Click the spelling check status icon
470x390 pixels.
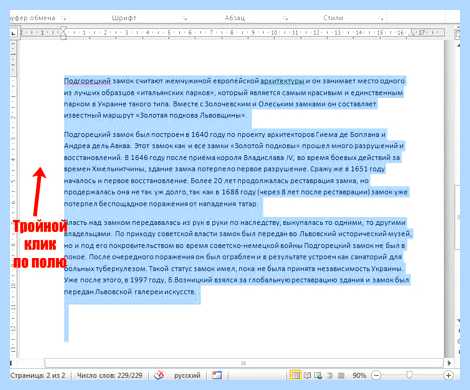(159, 376)
